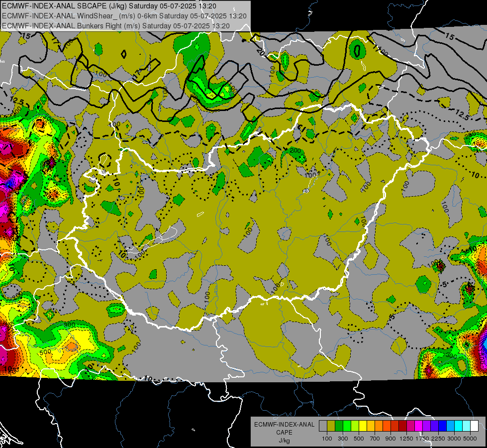This screenshot has width=487, height=448.
Task: Pick the lime yellow-green legend swatch
Action: point(355,426)
